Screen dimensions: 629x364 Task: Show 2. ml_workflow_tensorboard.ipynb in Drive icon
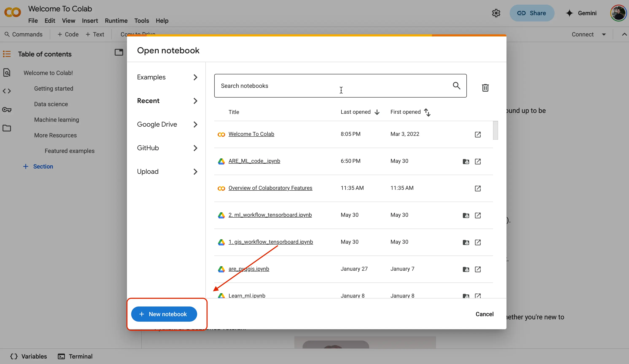tap(466, 215)
